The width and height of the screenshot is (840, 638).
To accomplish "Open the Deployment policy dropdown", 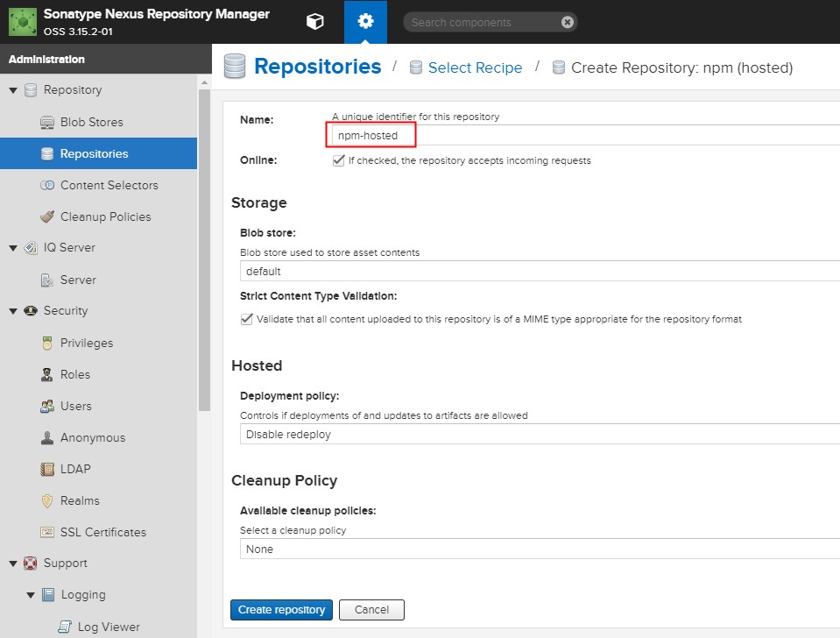I will tap(540, 434).
